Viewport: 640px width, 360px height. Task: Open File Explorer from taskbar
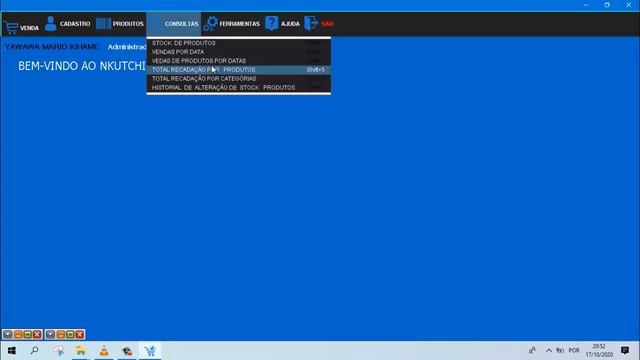[x=81, y=351]
